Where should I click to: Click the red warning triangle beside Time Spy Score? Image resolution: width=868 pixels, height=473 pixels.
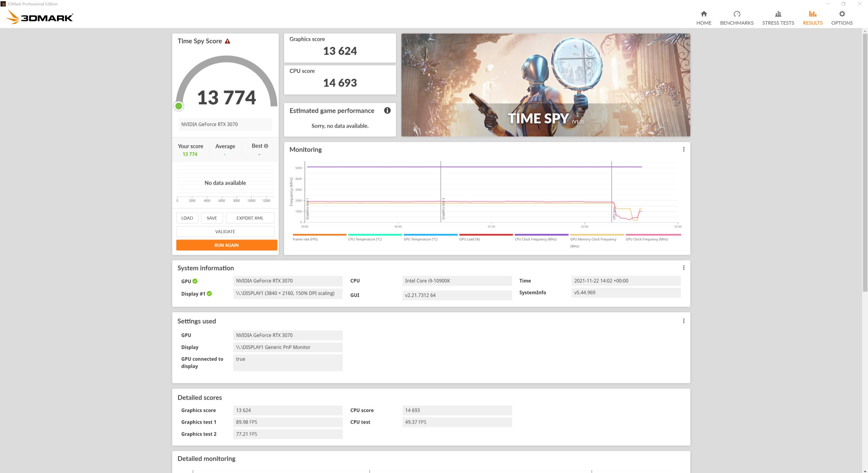[x=228, y=41]
